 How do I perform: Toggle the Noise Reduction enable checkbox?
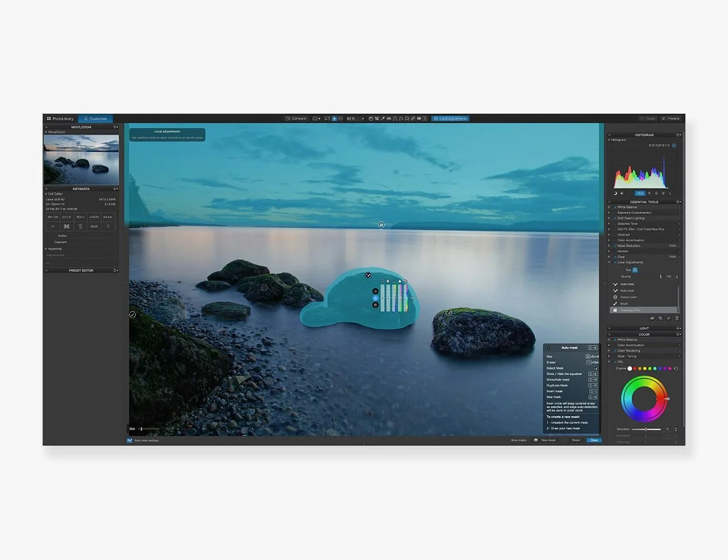coord(615,246)
